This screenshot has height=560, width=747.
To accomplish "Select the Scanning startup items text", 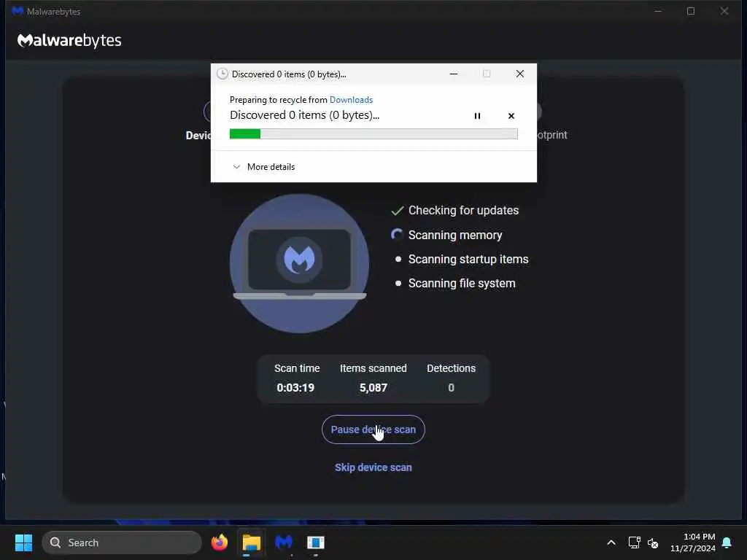I will (468, 259).
